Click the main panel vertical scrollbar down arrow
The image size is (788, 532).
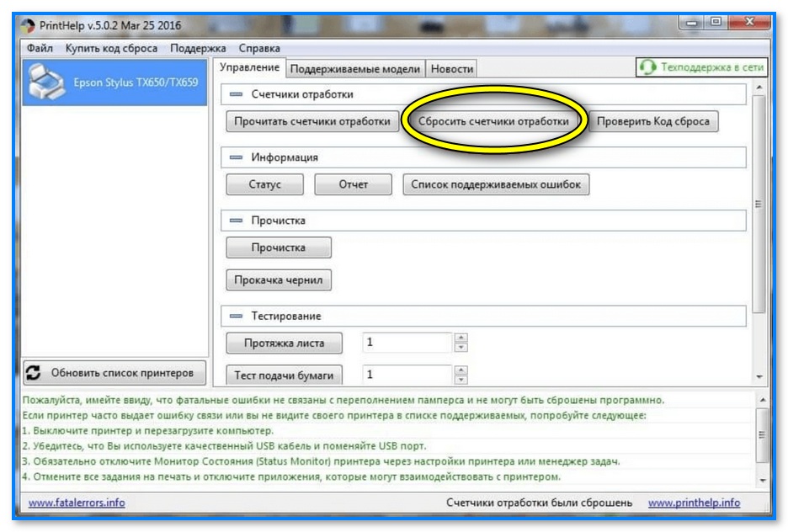click(x=759, y=377)
